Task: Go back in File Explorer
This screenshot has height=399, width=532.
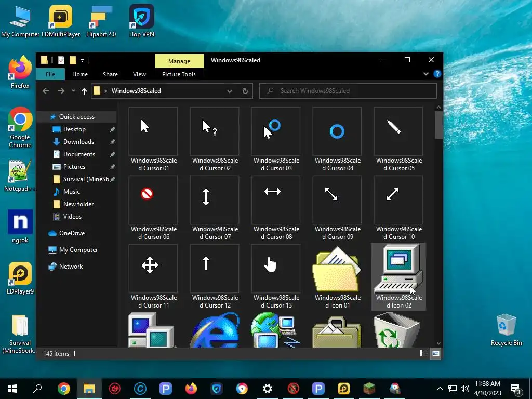Action: (46, 91)
